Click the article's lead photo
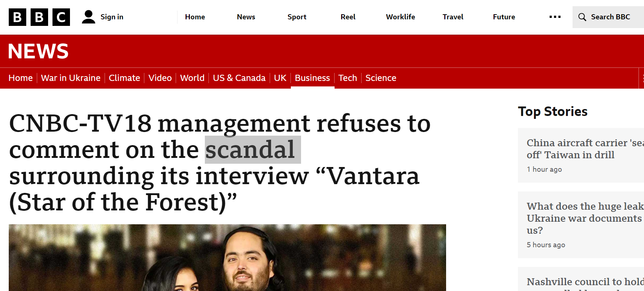644x291 pixels. pos(227,257)
